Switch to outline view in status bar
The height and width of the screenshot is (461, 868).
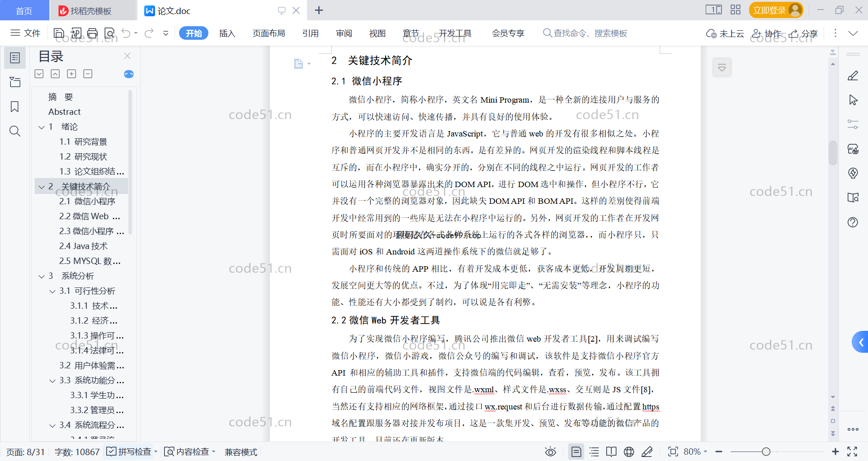[x=594, y=452]
